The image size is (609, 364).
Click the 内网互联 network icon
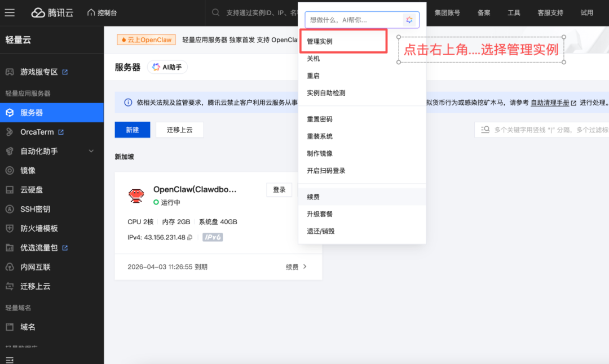(10, 267)
